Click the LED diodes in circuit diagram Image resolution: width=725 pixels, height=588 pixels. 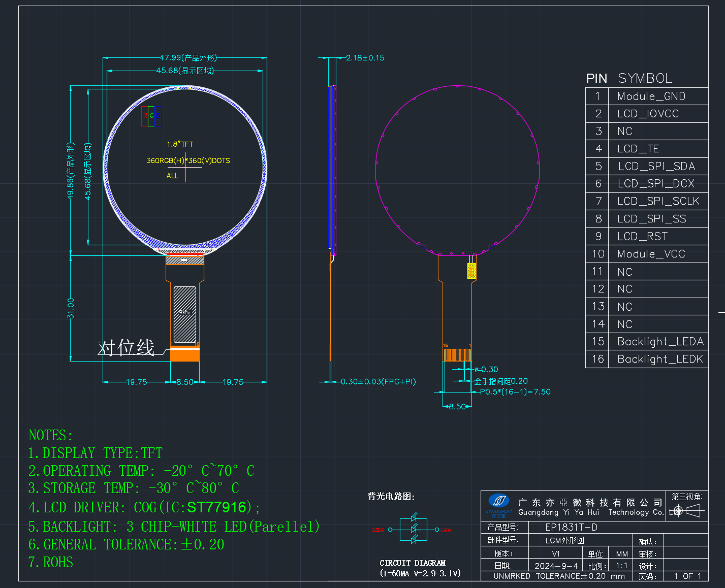pos(414,529)
